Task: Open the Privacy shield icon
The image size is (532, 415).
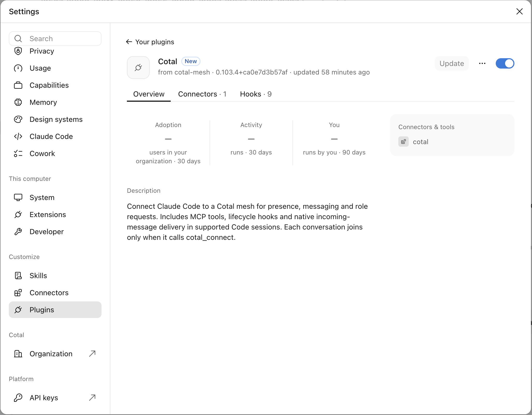Action: click(x=18, y=51)
